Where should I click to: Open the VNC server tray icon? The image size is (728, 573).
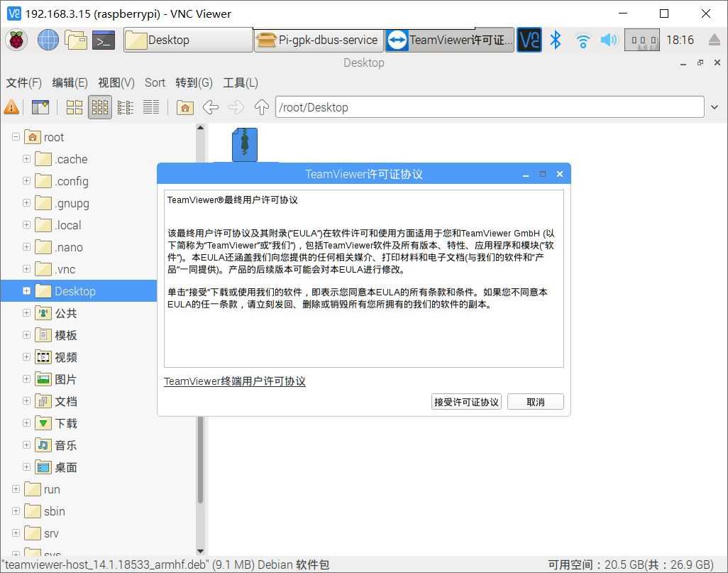click(x=529, y=40)
